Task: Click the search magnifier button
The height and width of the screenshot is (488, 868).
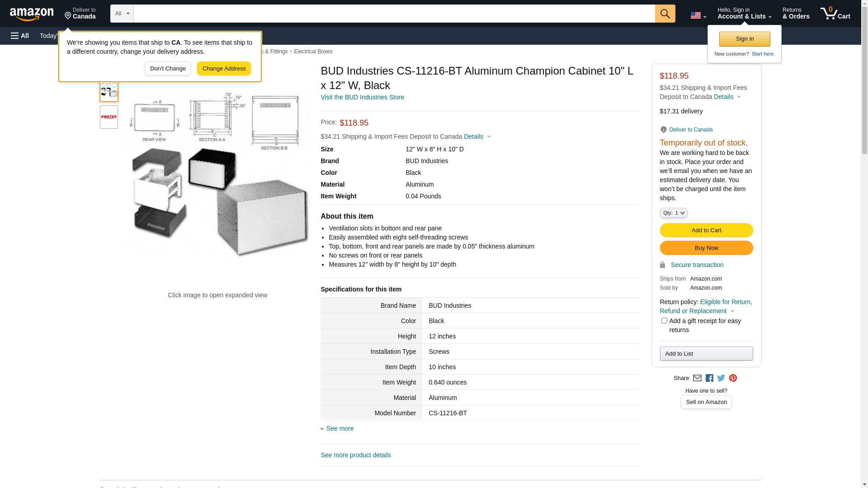Action: tap(665, 14)
